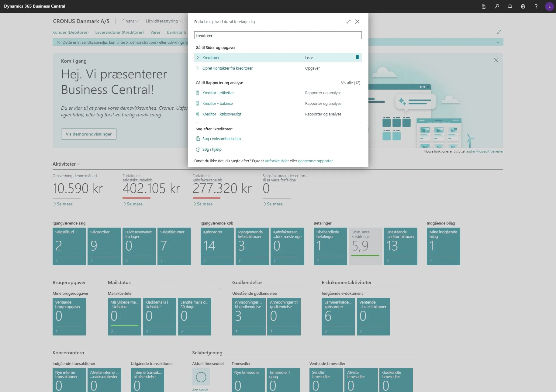Open the user account avatar L
The height and width of the screenshot is (392, 556).
(x=549, y=6)
